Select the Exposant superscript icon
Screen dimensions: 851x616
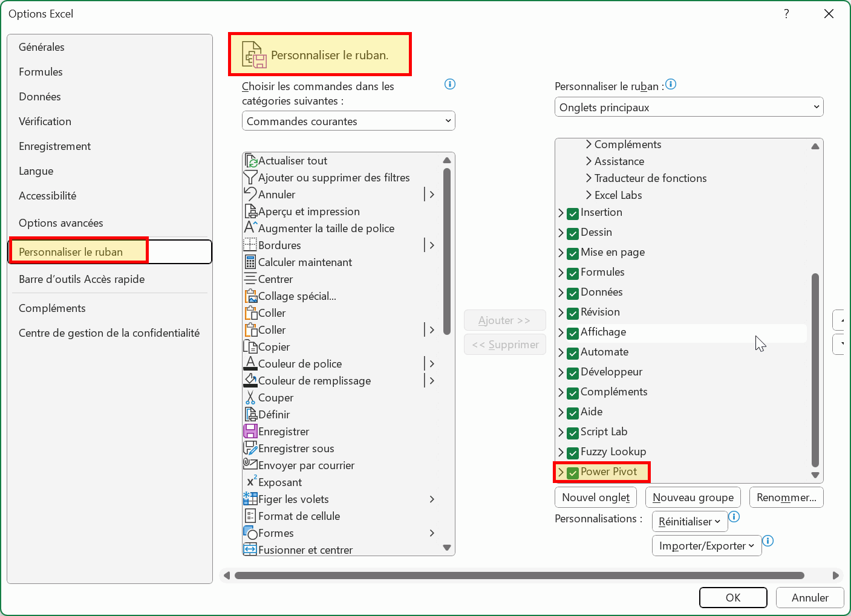[250, 482]
